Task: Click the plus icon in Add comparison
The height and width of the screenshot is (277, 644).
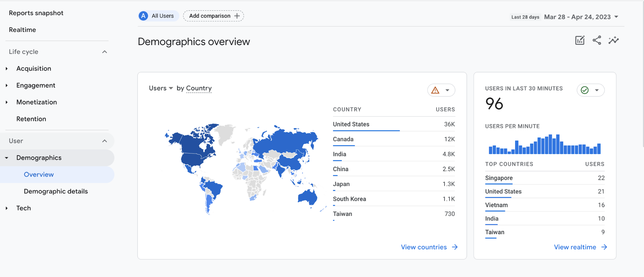Action: pos(237,16)
